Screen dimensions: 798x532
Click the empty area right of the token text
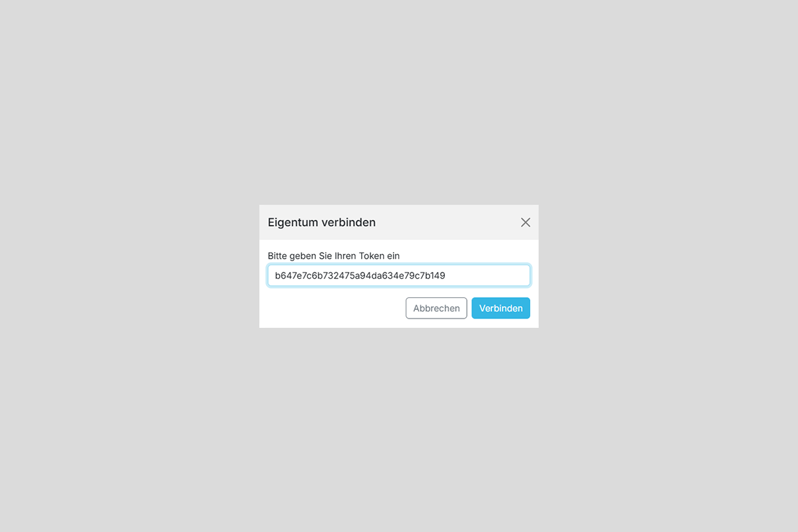tap(487, 275)
